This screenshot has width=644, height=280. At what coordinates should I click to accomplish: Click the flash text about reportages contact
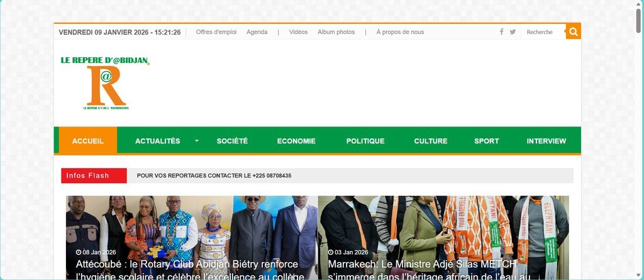pos(214,176)
